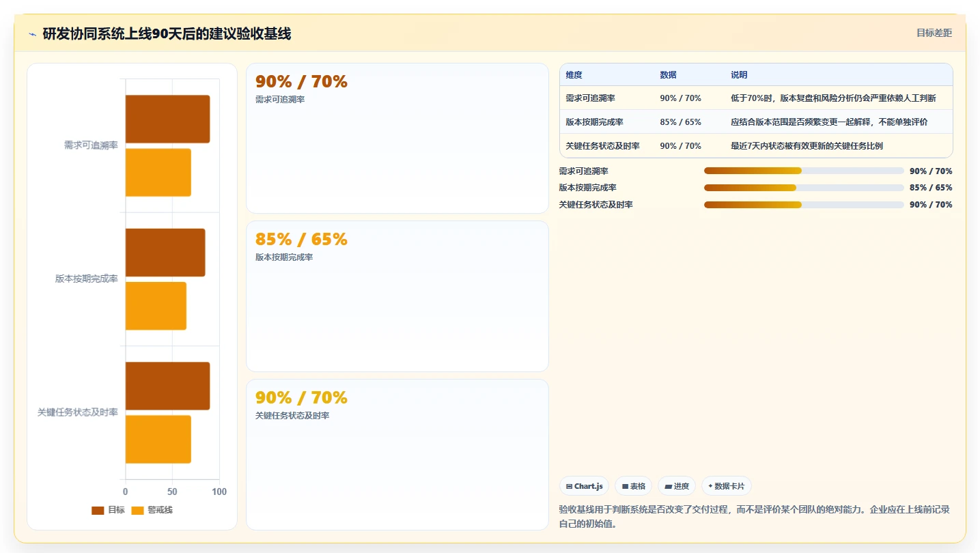Click the 警戒线 bar for 关键任务状态及时率

[158, 439]
